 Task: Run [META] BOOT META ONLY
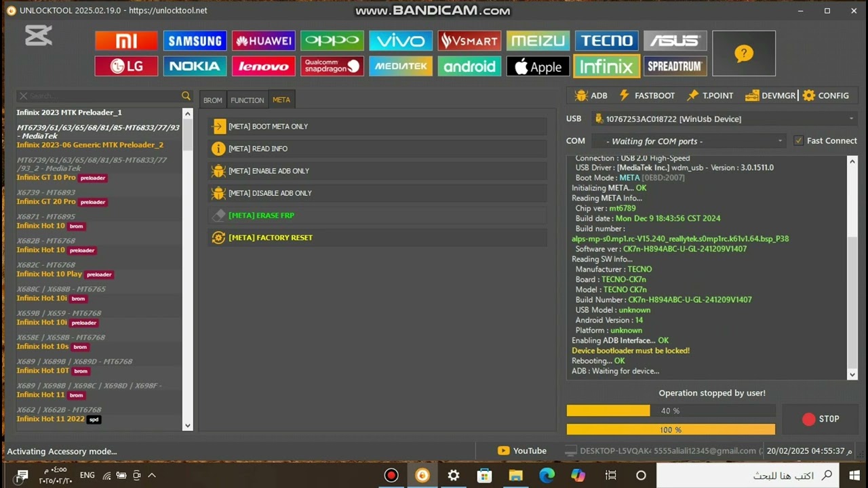point(377,127)
